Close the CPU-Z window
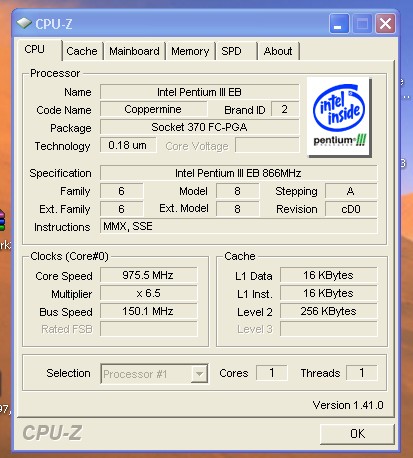This screenshot has width=413, height=458. tap(385, 24)
